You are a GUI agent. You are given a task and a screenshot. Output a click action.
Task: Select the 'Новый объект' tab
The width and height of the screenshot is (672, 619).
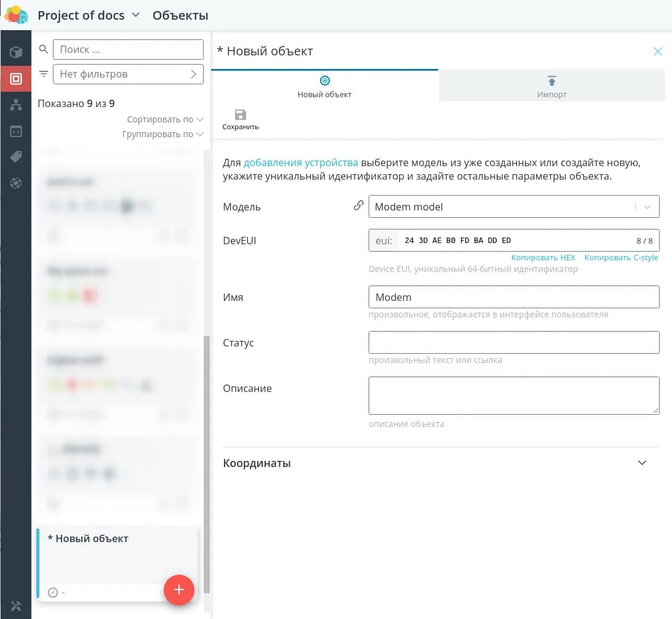(324, 86)
